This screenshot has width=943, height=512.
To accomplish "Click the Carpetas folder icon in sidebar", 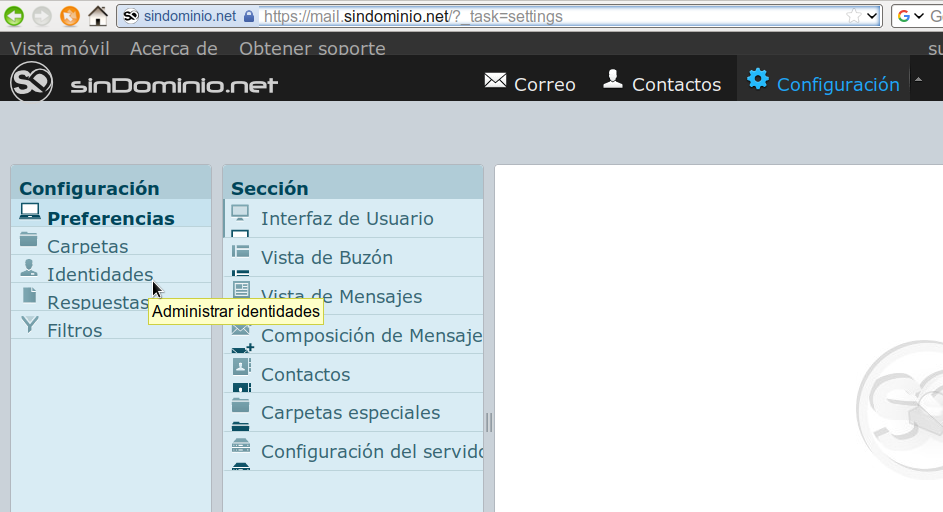I will coord(29,240).
